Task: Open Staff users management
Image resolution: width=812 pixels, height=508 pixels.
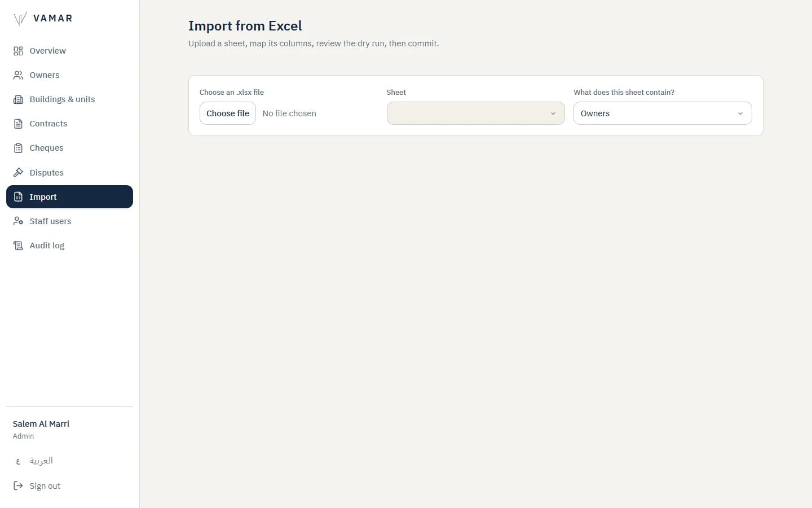Action: coord(69,221)
